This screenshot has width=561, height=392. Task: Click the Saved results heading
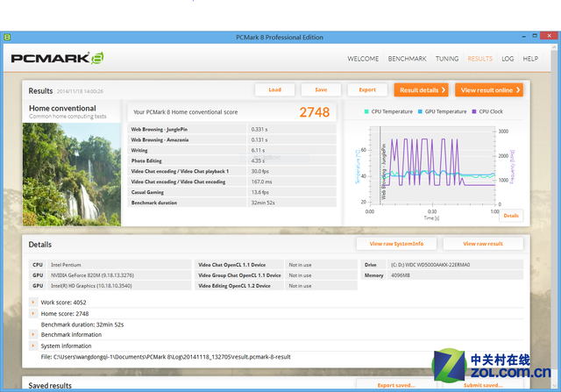click(50, 386)
